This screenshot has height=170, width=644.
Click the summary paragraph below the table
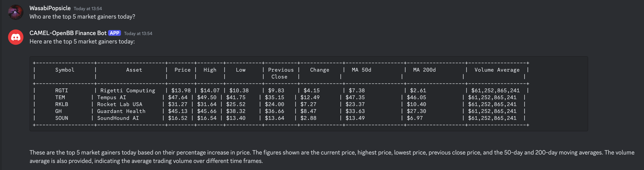(332, 157)
